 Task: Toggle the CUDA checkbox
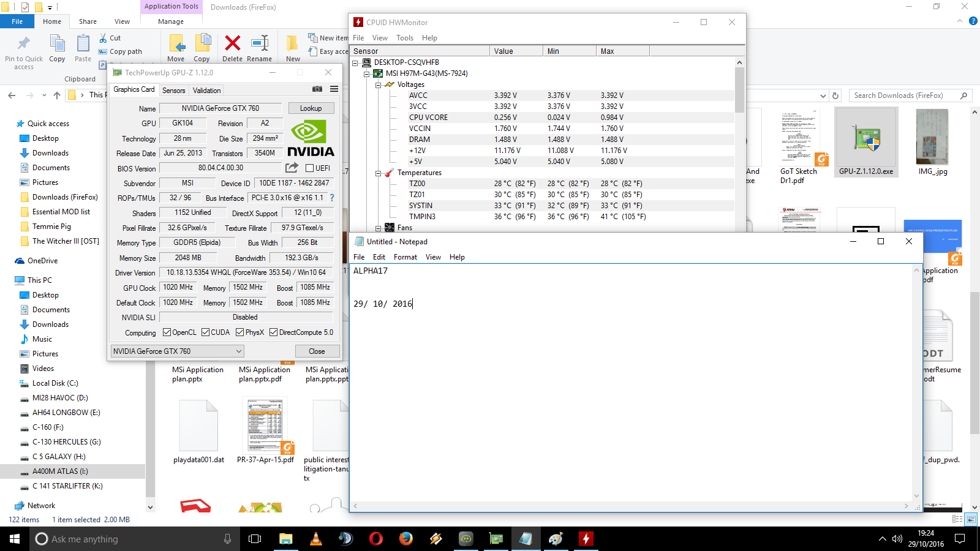tap(205, 332)
